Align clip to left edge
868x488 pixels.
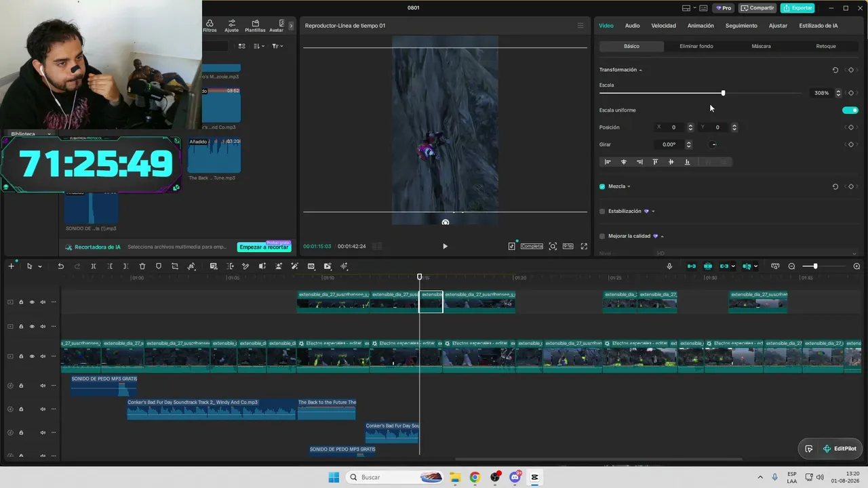(x=608, y=162)
